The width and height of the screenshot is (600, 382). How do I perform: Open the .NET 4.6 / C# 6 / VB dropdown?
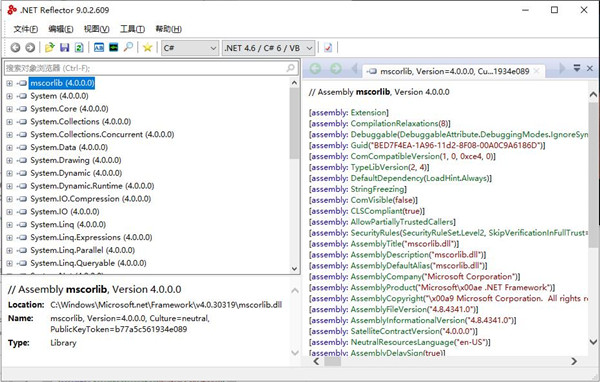pyautogui.click(x=268, y=48)
